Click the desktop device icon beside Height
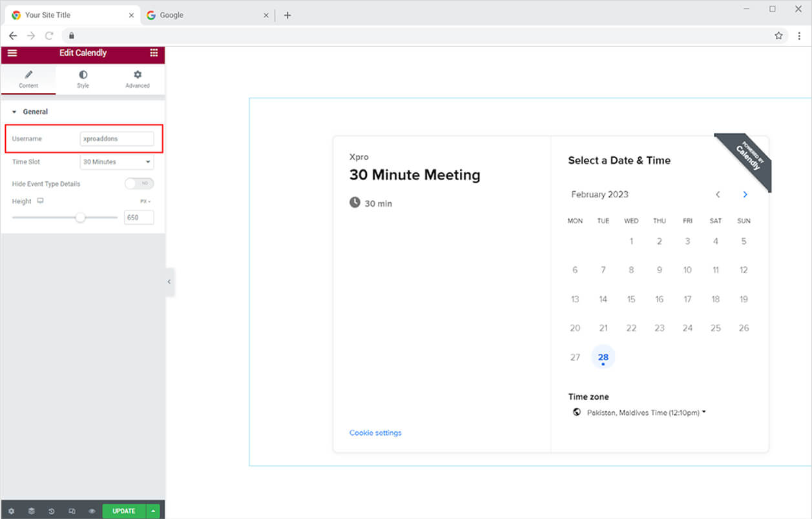Image resolution: width=812 pixels, height=519 pixels. 40,201
